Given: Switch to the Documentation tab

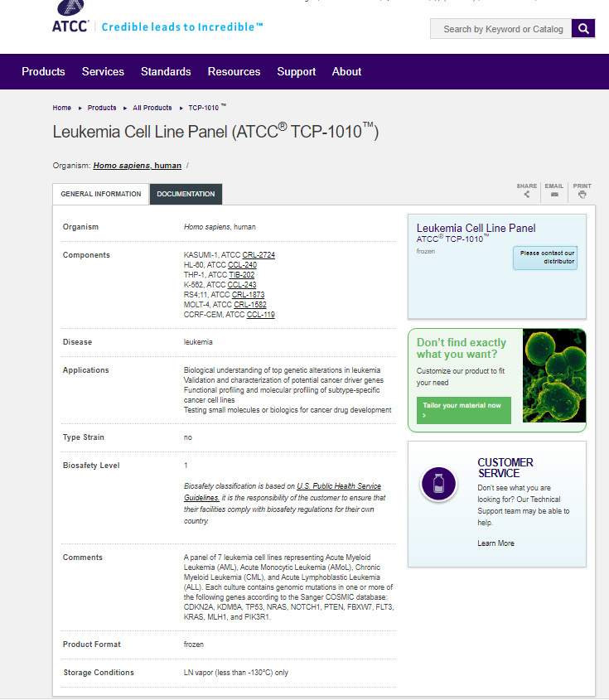Looking at the screenshot, I should (186, 194).
